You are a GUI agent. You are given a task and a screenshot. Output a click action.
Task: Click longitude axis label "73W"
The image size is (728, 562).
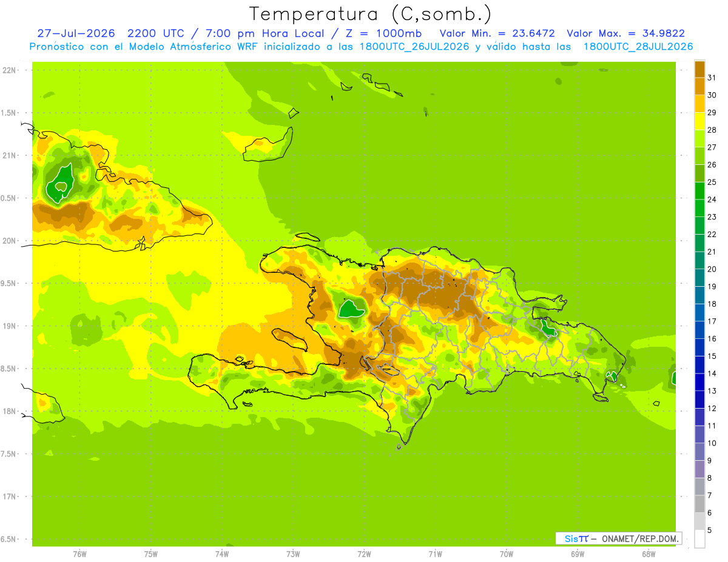pos(293,554)
